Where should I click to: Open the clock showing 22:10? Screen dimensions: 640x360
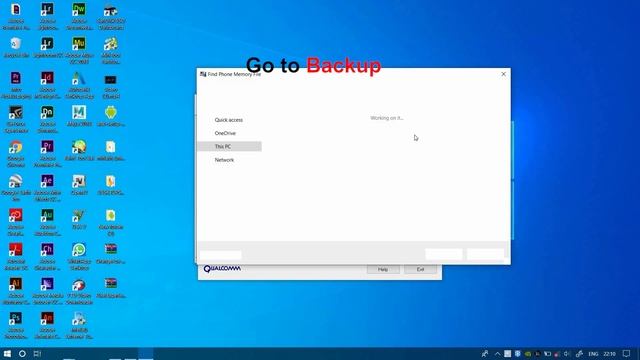click(609, 354)
